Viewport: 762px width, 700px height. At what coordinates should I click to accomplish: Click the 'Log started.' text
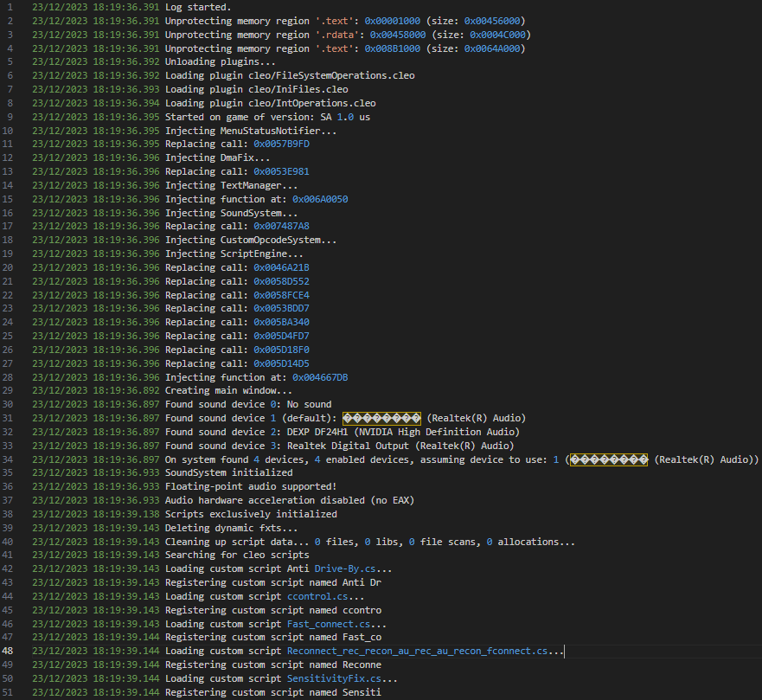(x=198, y=7)
